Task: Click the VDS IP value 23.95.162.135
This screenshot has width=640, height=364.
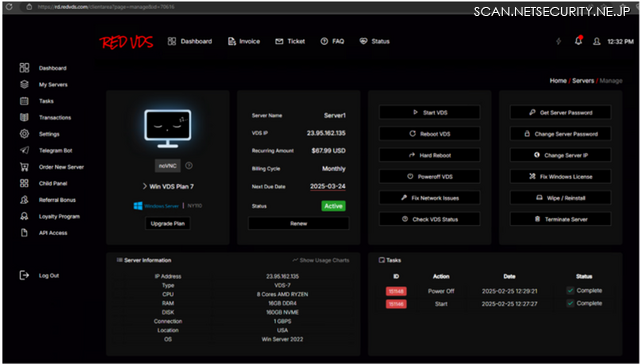Action: click(326, 133)
